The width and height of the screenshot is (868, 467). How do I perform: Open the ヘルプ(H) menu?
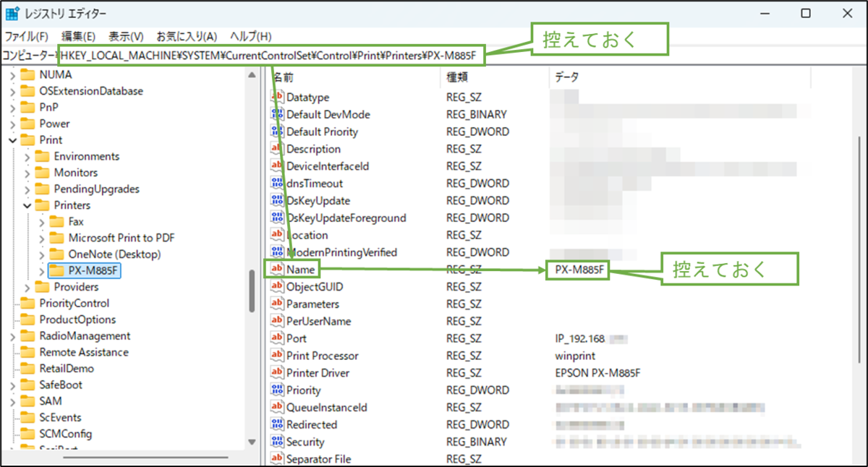(x=250, y=36)
